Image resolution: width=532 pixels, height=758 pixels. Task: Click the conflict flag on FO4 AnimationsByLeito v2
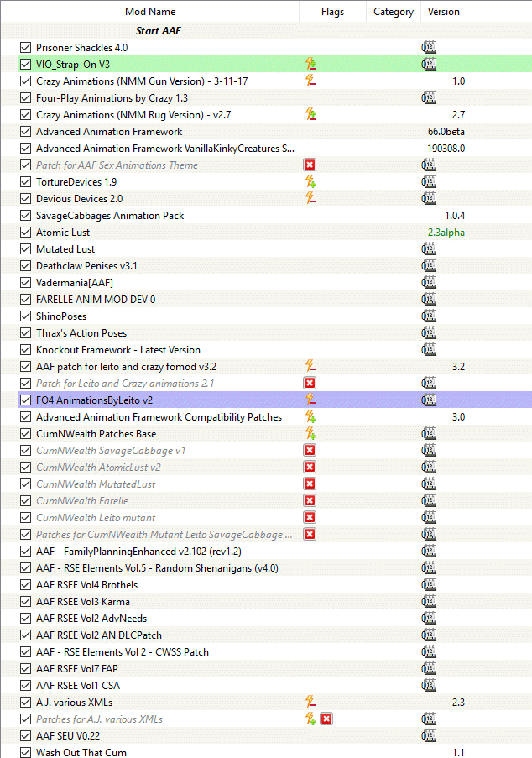coord(310,400)
